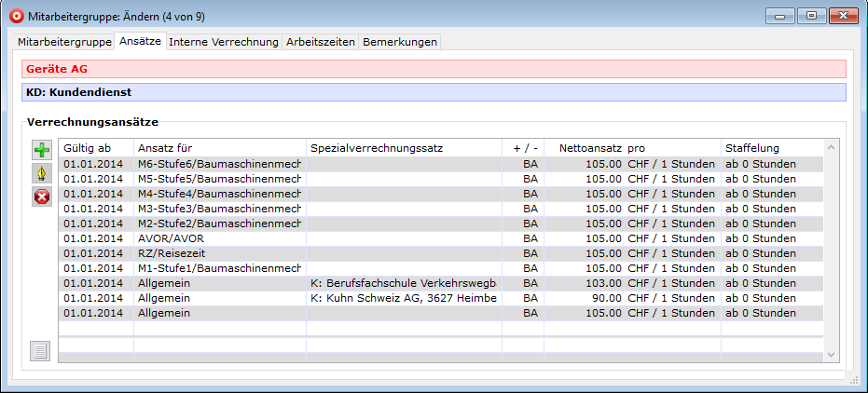
Task: Open the Arbeitszeiten tab
Action: click(320, 42)
